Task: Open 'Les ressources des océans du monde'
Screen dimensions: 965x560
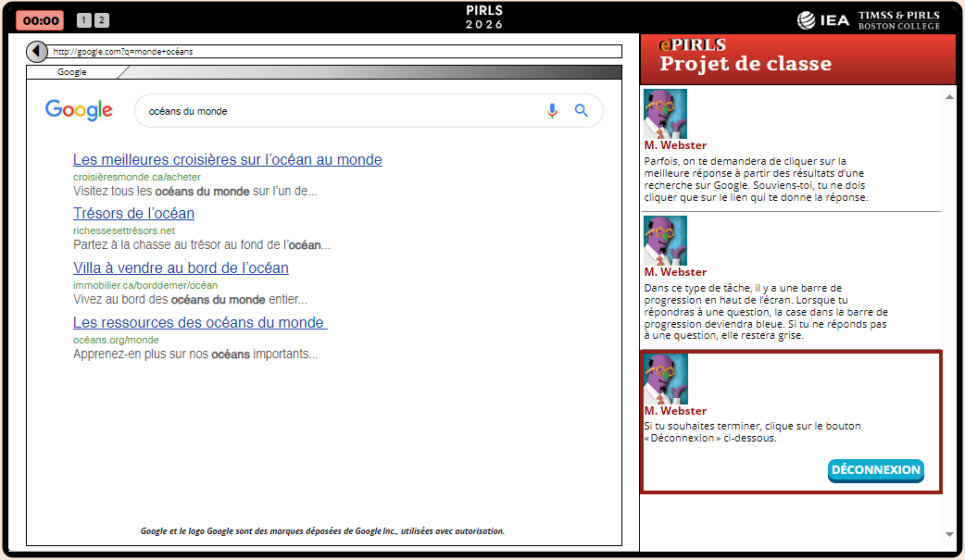Action: pyautogui.click(x=200, y=323)
